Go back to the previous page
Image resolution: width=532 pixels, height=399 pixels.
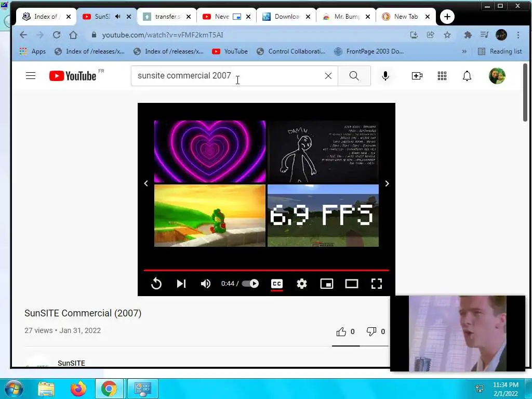click(23, 35)
